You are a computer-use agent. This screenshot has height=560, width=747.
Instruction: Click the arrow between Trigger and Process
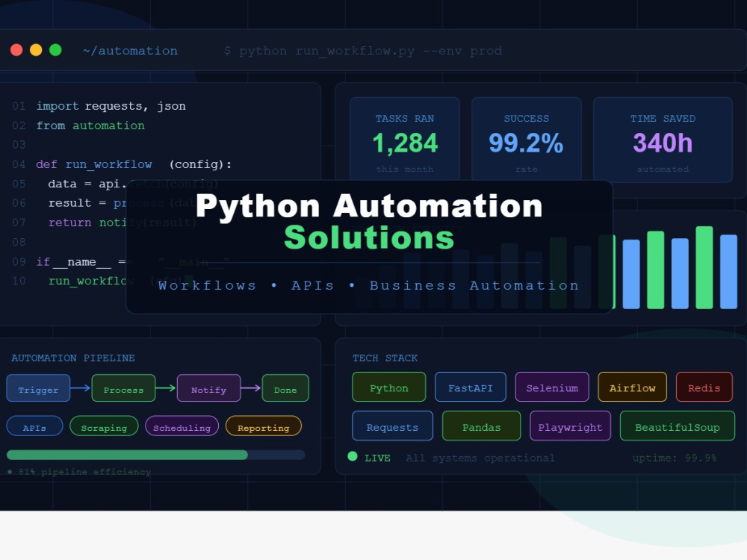(x=81, y=388)
